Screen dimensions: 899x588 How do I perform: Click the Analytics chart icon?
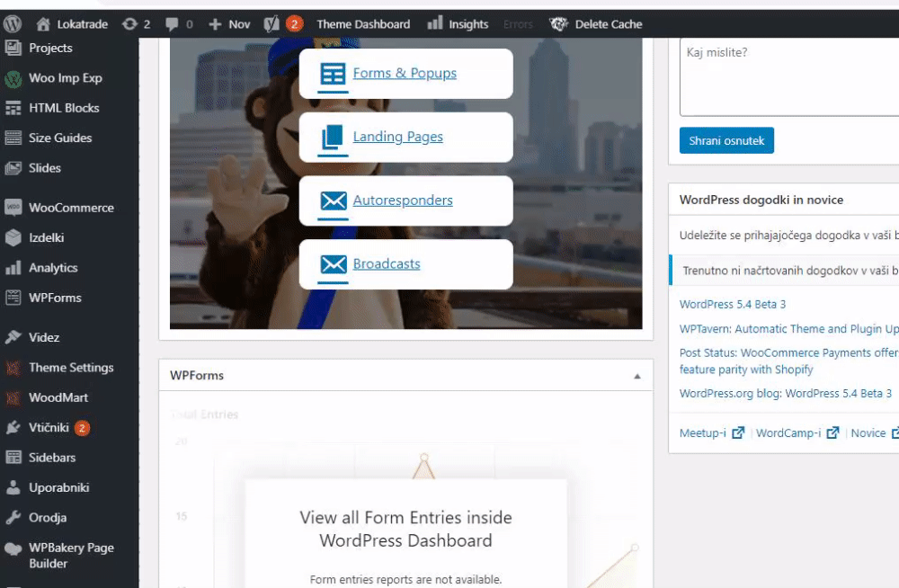[x=13, y=268]
